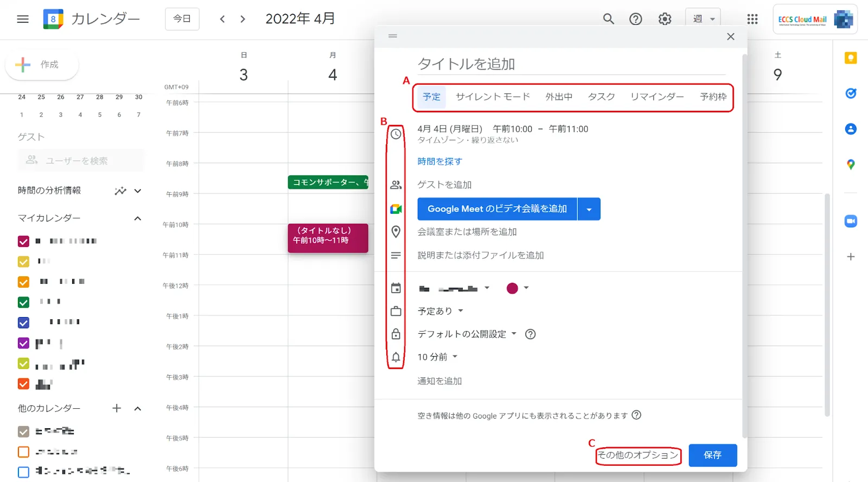This screenshot has height=482, width=868.
Task: Enable the unchecked orange other calendar checkbox
Action: pyautogui.click(x=23, y=452)
